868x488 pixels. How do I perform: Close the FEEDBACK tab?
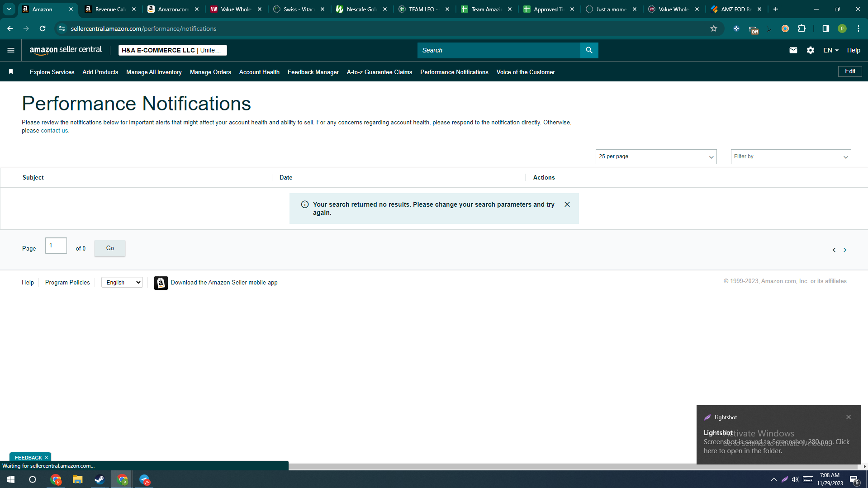tap(46, 458)
